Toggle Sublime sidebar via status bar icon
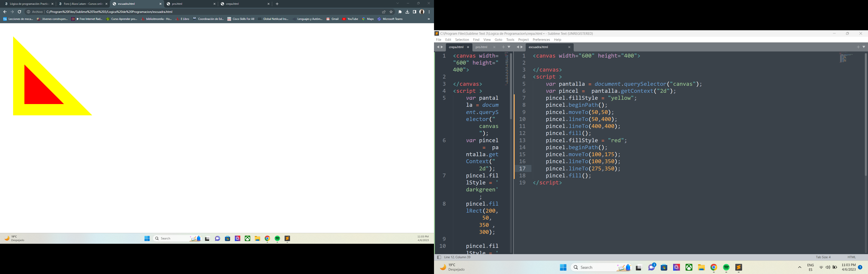This screenshot has width=868, height=274. (439, 257)
